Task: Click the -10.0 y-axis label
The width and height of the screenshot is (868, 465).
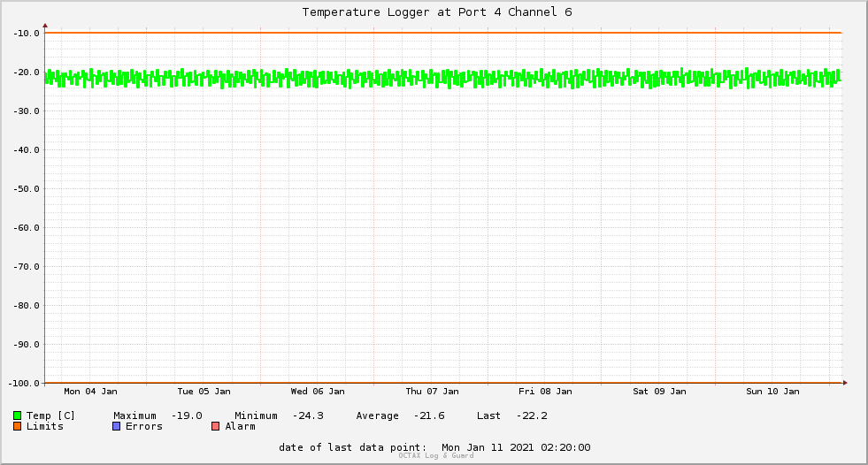Action: 27,34
